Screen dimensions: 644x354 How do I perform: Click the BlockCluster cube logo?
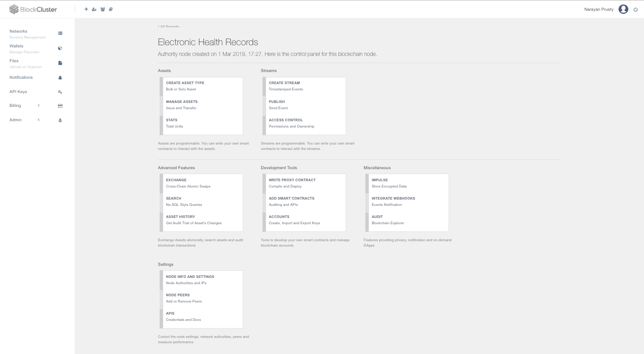click(14, 9)
